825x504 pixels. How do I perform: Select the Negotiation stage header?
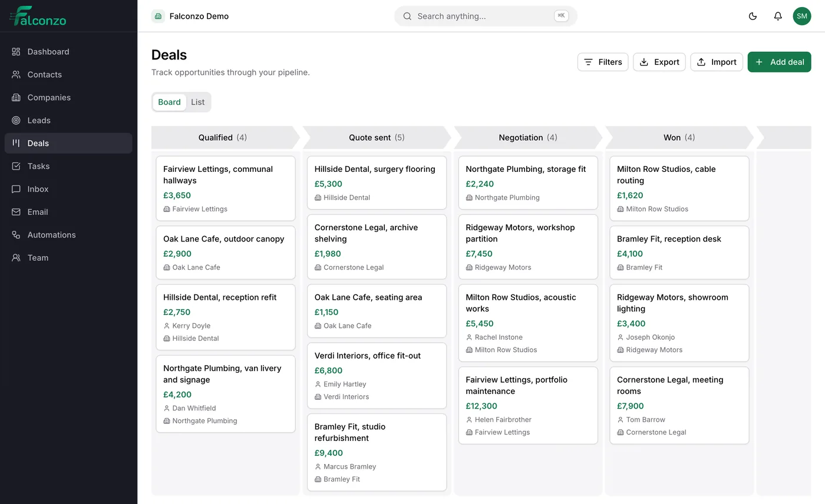coord(528,137)
